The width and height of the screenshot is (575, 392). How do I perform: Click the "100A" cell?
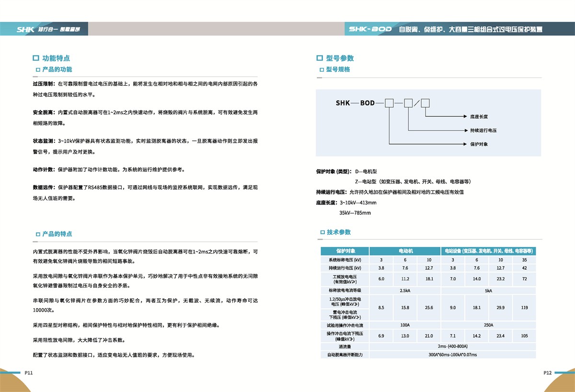[405, 325]
